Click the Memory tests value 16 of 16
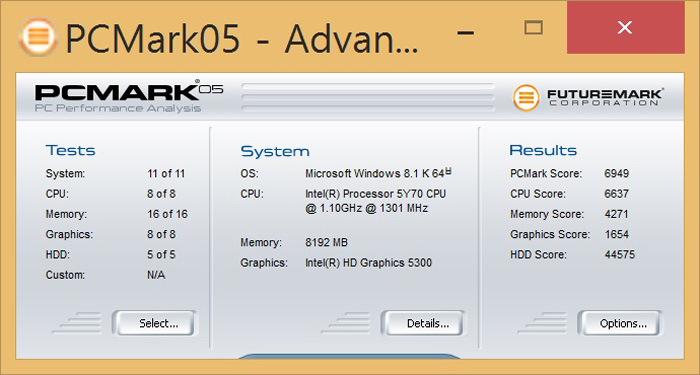Screen dimensions: 700x375 click(167, 214)
